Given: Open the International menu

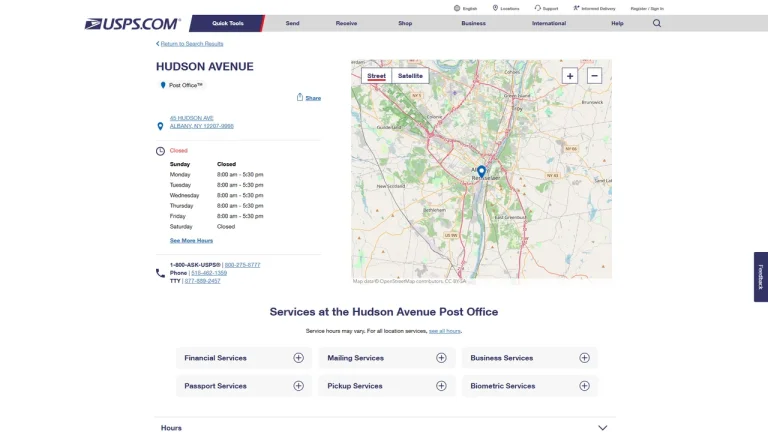Looking at the screenshot, I should tap(549, 23).
